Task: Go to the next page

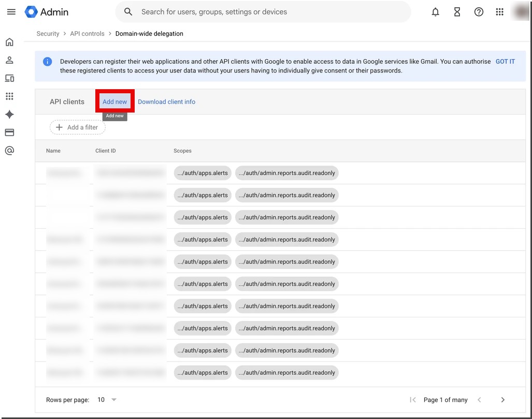Action: pos(502,400)
